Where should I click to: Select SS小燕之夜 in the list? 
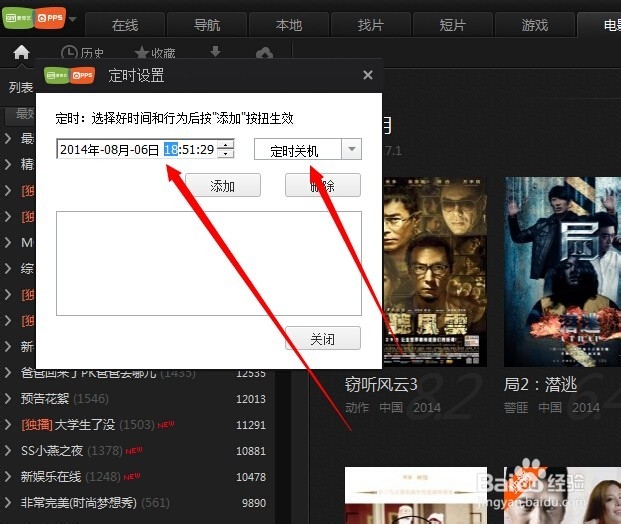[x=52, y=451]
